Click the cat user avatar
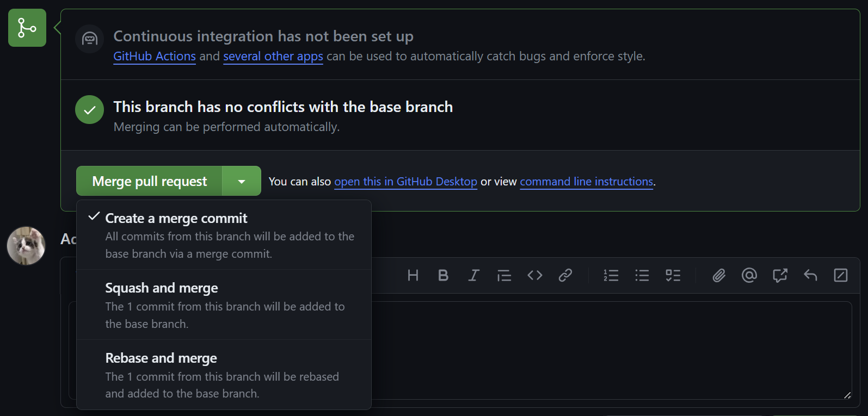This screenshot has height=416, width=868. click(x=26, y=246)
